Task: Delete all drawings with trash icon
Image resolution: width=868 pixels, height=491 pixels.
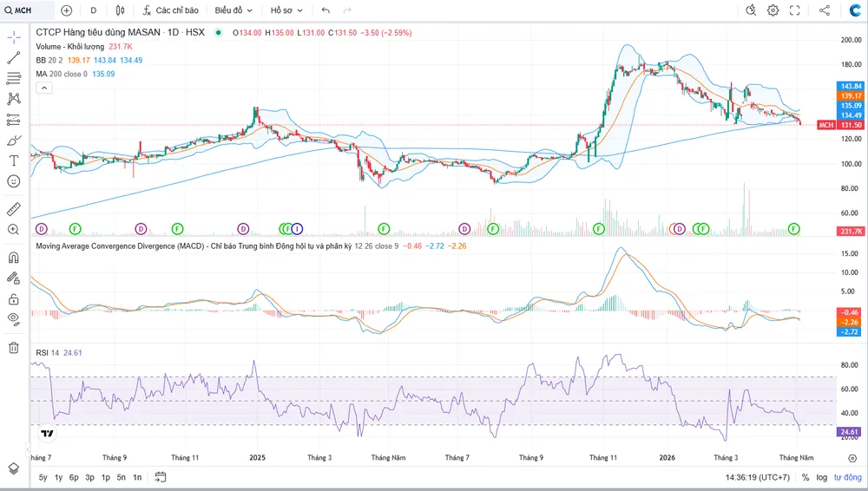Action: [x=14, y=348]
